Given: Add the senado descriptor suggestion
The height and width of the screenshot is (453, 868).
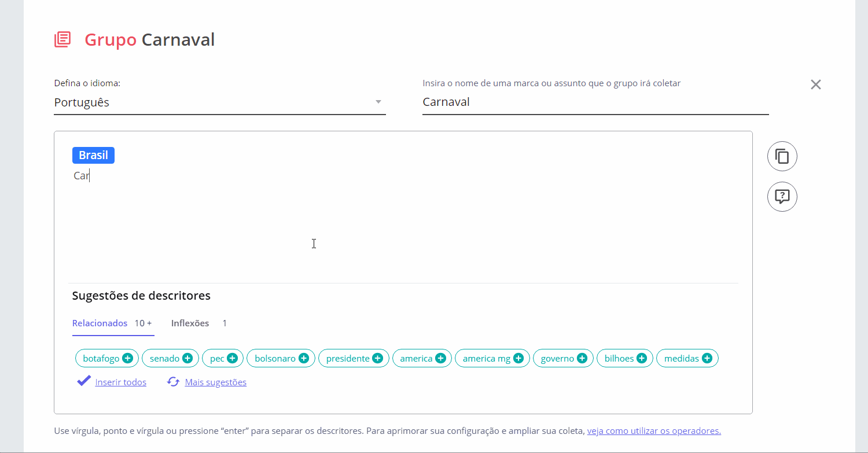Looking at the screenshot, I should coord(187,358).
